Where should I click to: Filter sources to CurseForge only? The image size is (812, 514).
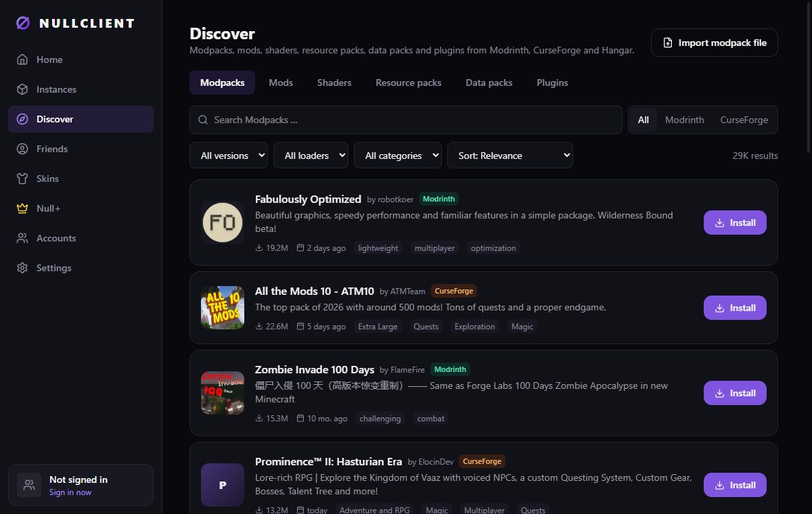click(x=744, y=120)
